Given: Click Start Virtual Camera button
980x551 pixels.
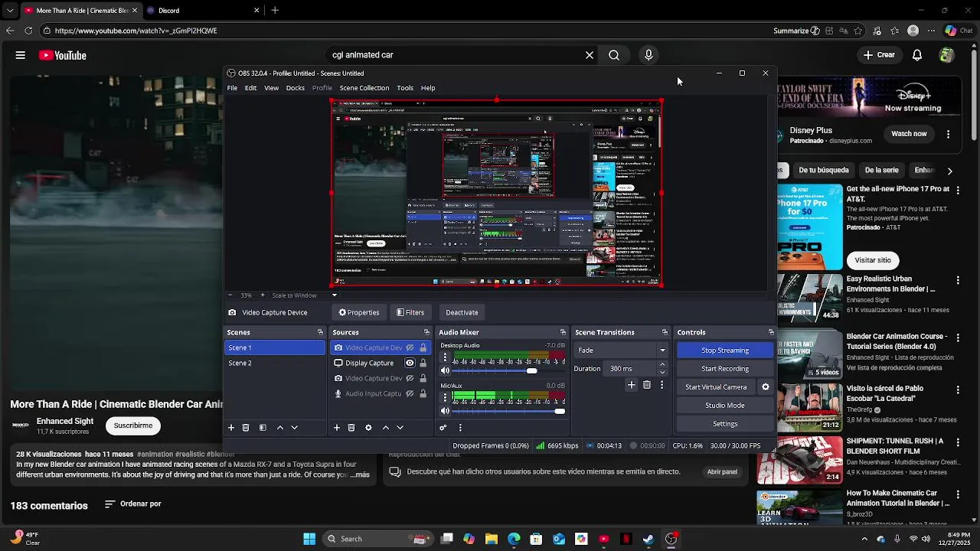Looking at the screenshot, I should pyautogui.click(x=716, y=387).
